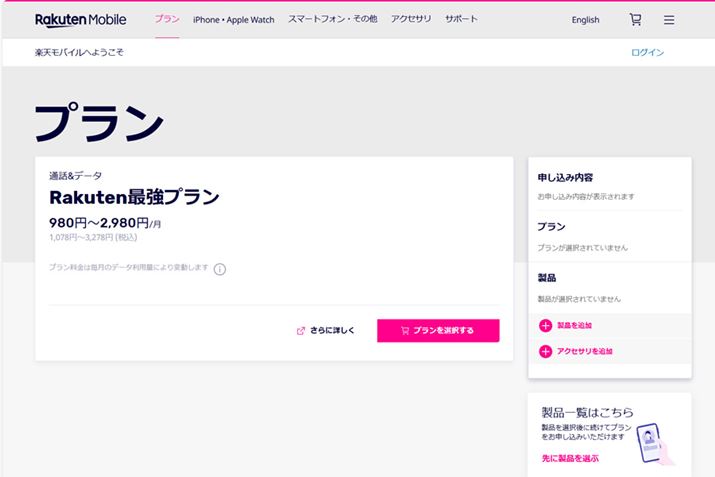Open the アクセサリ navigation item

(x=411, y=19)
